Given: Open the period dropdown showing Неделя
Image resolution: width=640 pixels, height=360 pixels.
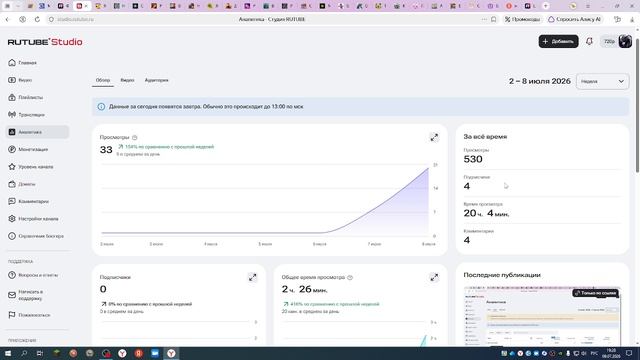Looking at the screenshot, I should (x=602, y=81).
